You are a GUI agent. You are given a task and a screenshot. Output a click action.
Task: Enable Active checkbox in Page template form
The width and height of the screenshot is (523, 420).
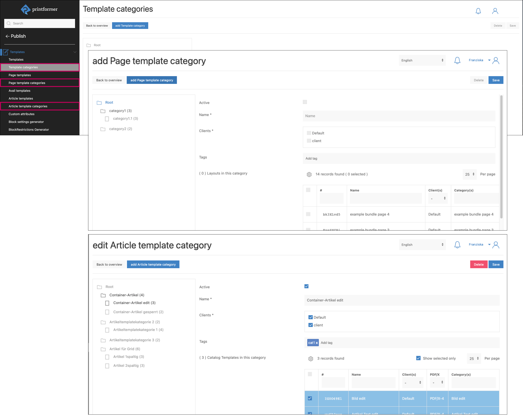point(305,102)
